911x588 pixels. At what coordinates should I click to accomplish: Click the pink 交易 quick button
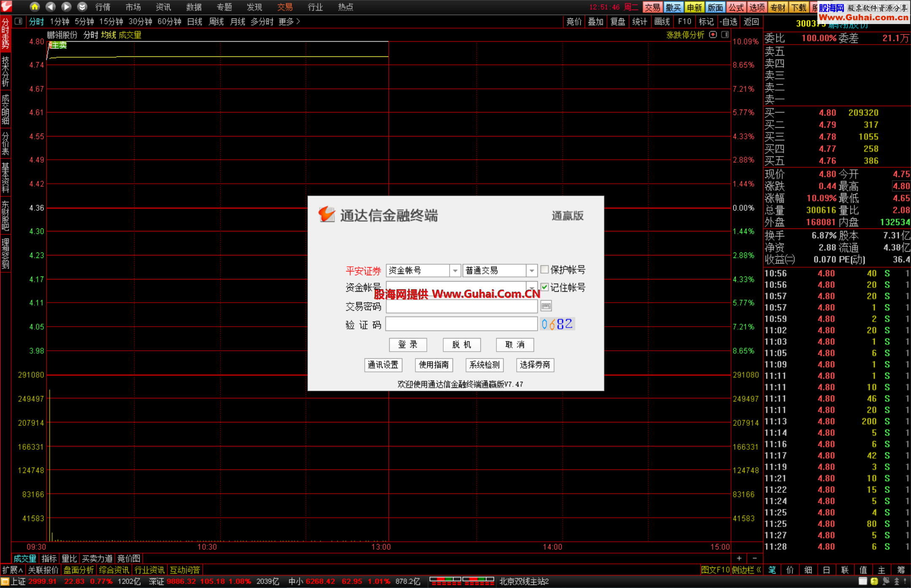[652, 7]
